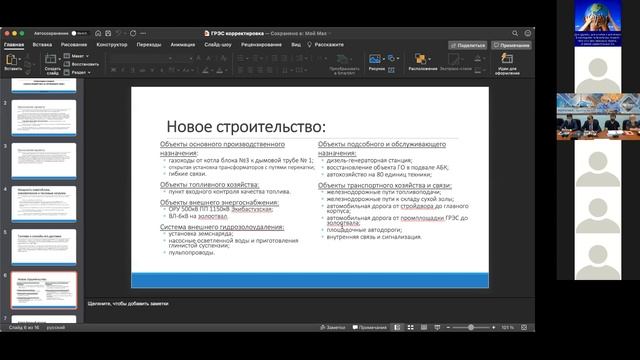Click the text box icon below shapes

(x=391, y=70)
